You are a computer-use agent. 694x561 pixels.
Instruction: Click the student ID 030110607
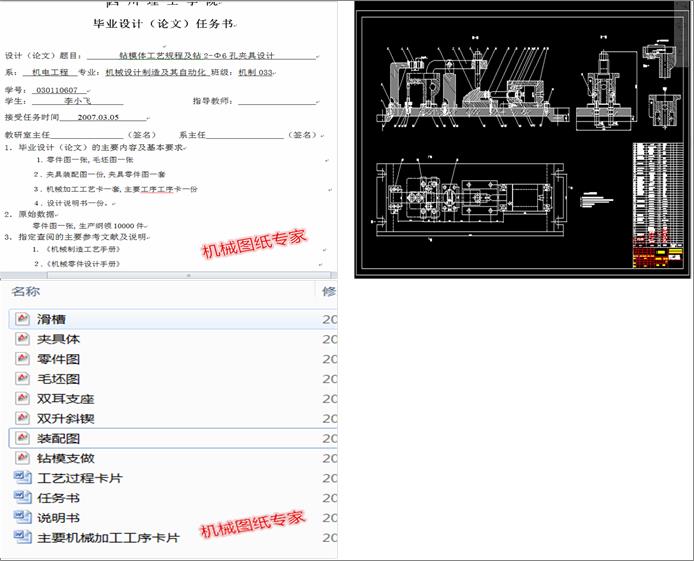point(57,90)
